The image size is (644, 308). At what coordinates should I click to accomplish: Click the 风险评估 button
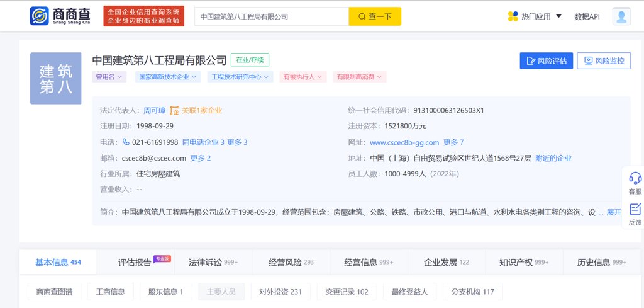pos(547,61)
